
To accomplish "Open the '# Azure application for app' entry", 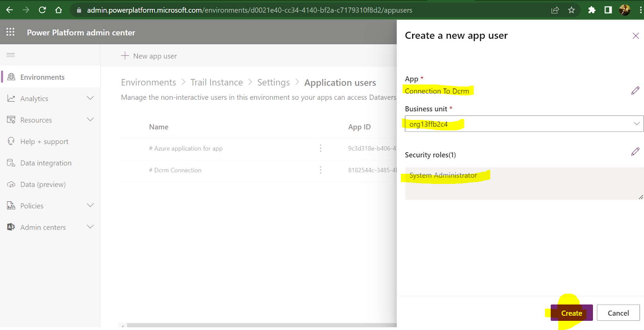I will (x=186, y=148).
